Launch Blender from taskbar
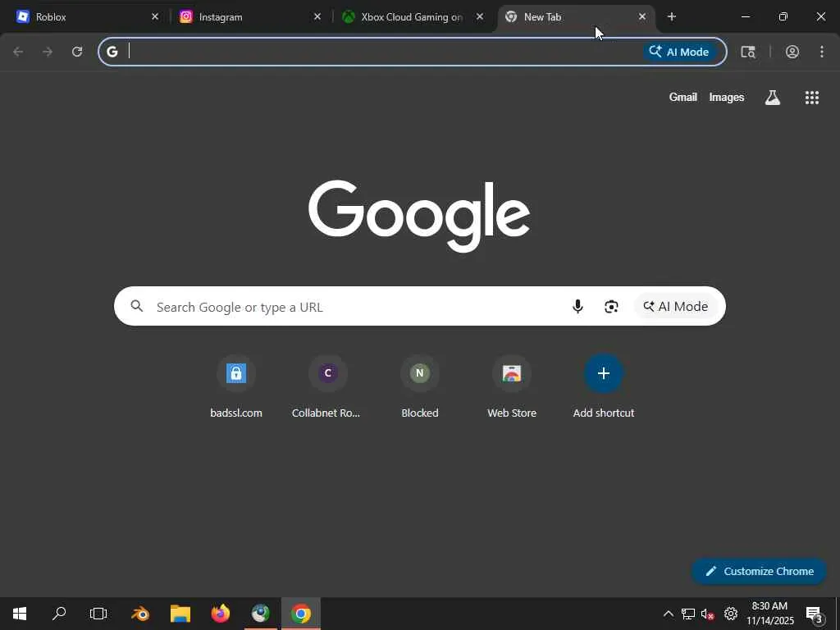The image size is (840, 630). tap(140, 614)
